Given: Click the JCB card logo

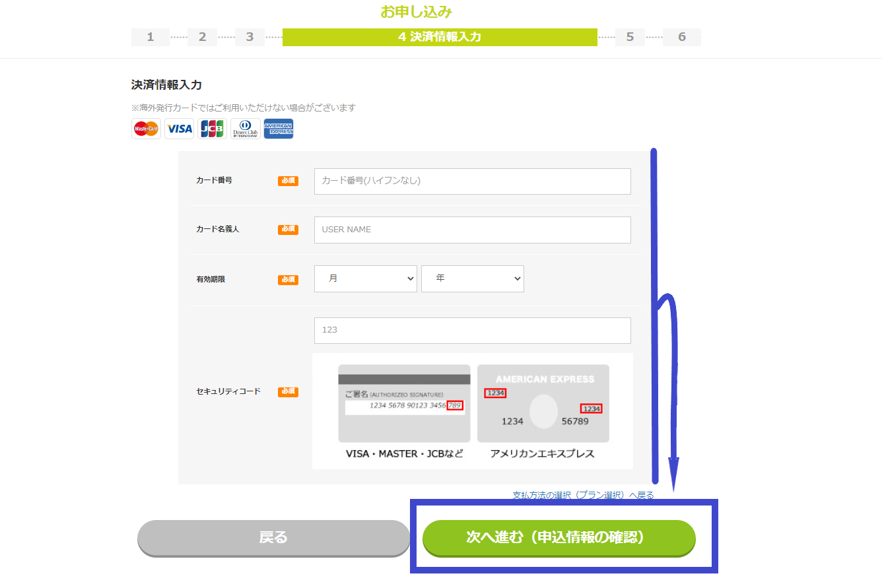Looking at the screenshot, I should click(212, 129).
